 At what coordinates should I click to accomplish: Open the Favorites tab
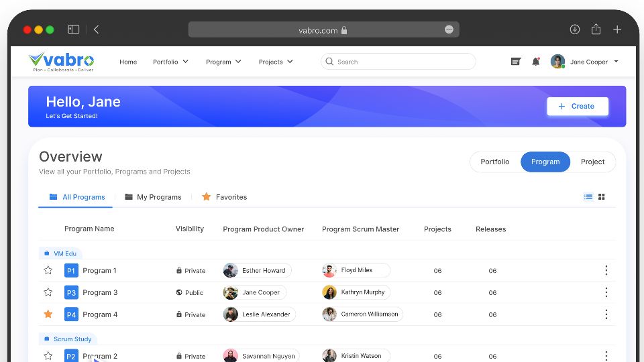[x=225, y=197]
